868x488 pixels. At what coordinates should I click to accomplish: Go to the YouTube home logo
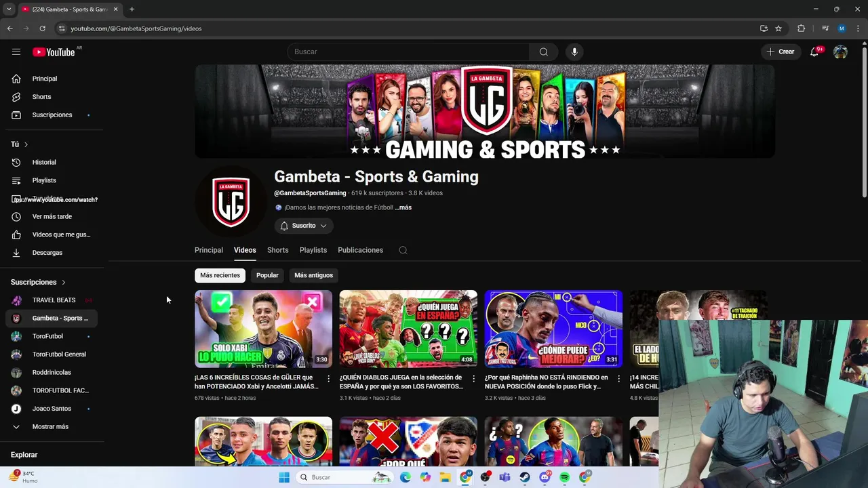54,52
